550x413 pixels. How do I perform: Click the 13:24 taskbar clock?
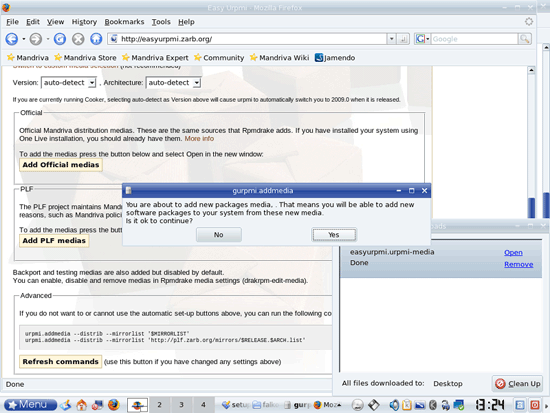(x=490, y=405)
